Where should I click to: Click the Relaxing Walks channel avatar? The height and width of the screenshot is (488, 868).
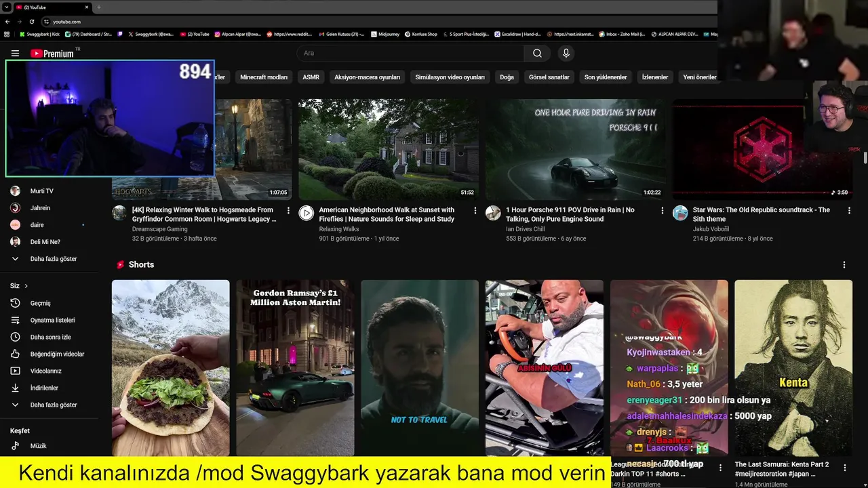pos(307,213)
